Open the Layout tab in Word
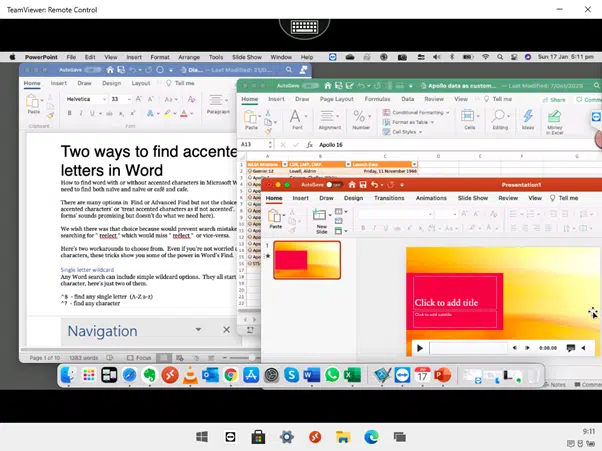 tap(141, 83)
